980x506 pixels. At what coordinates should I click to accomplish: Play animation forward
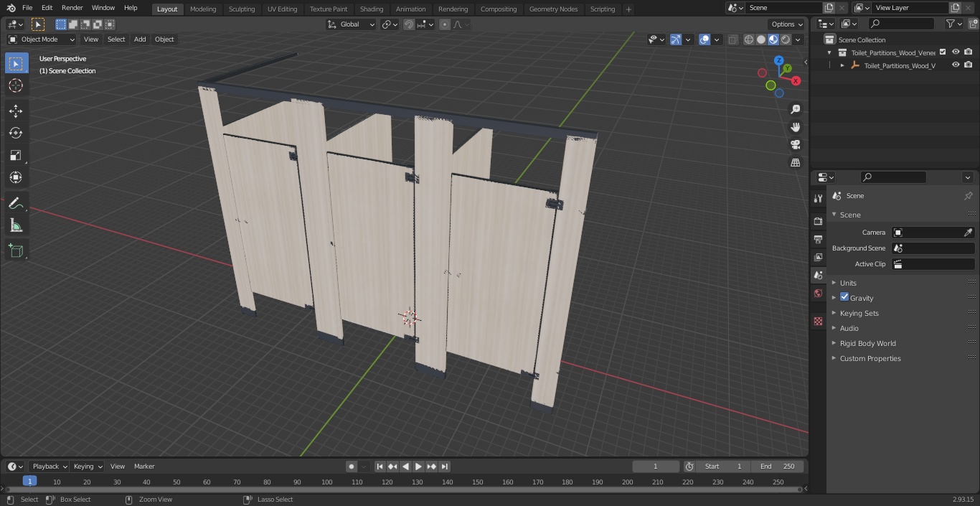point(418,467)
